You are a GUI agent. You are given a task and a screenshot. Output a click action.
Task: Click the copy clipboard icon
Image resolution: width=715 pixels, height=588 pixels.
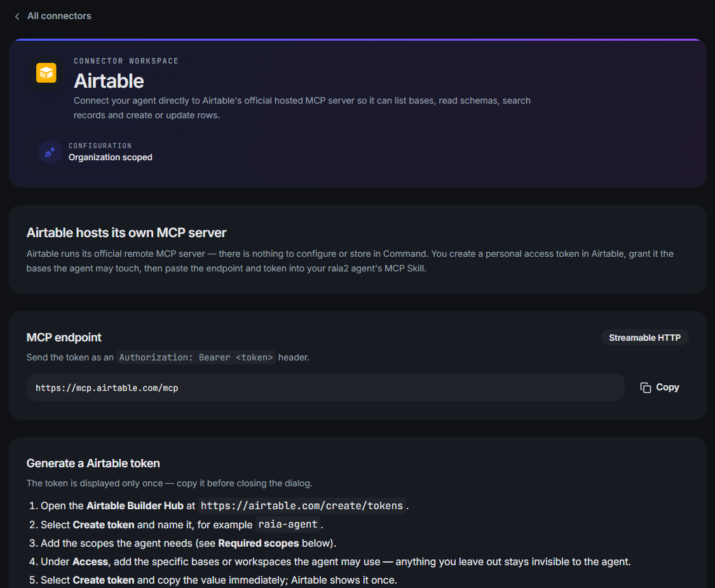(645, 388)
